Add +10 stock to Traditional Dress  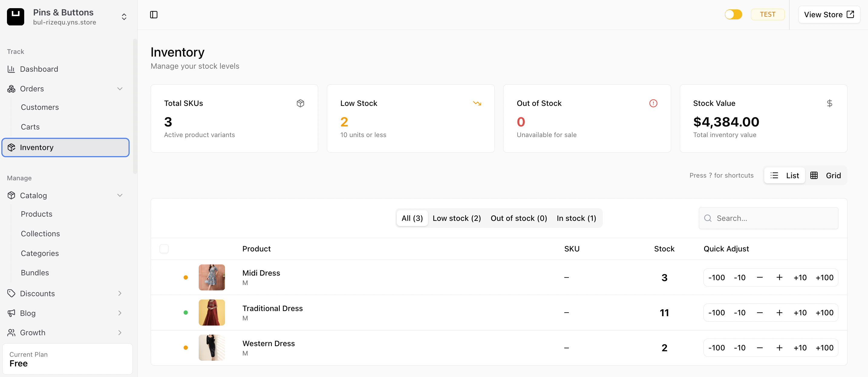[800, 313]
